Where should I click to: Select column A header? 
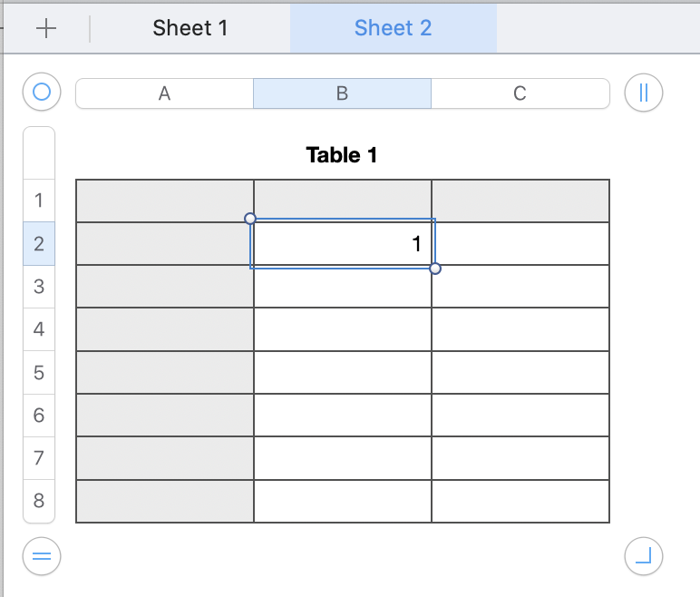164,93
